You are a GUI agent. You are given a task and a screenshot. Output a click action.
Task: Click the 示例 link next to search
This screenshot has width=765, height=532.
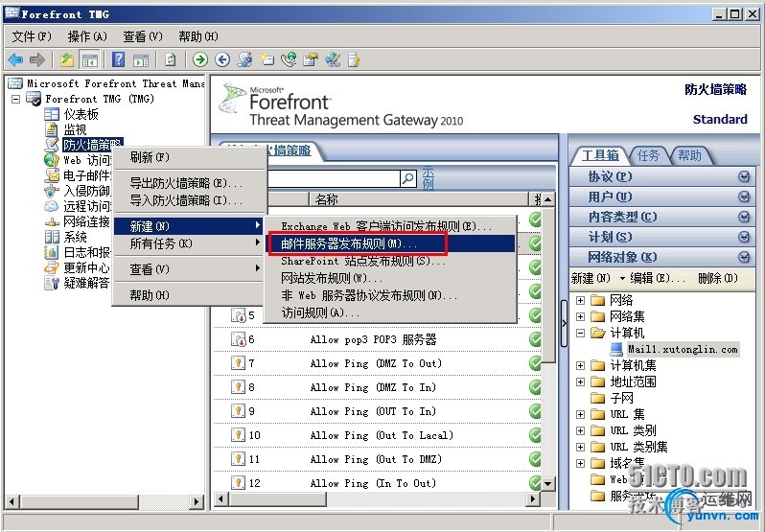(x=428, y=178)
